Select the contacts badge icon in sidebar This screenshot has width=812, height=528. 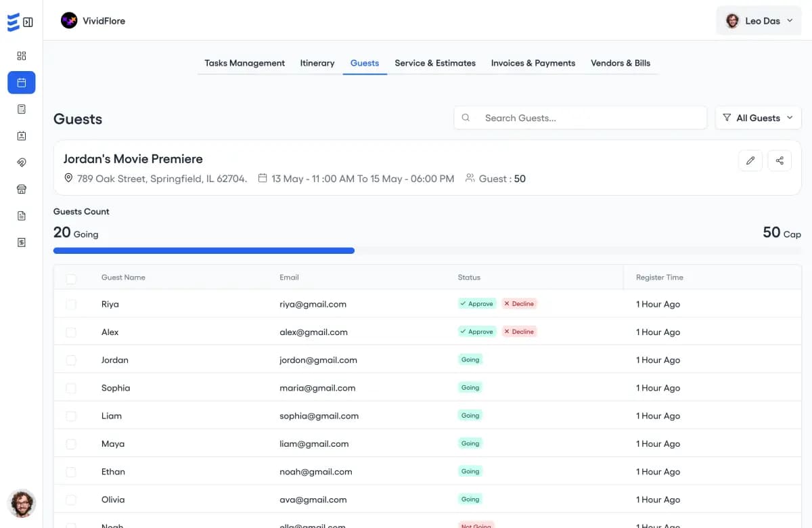[21, 135]
